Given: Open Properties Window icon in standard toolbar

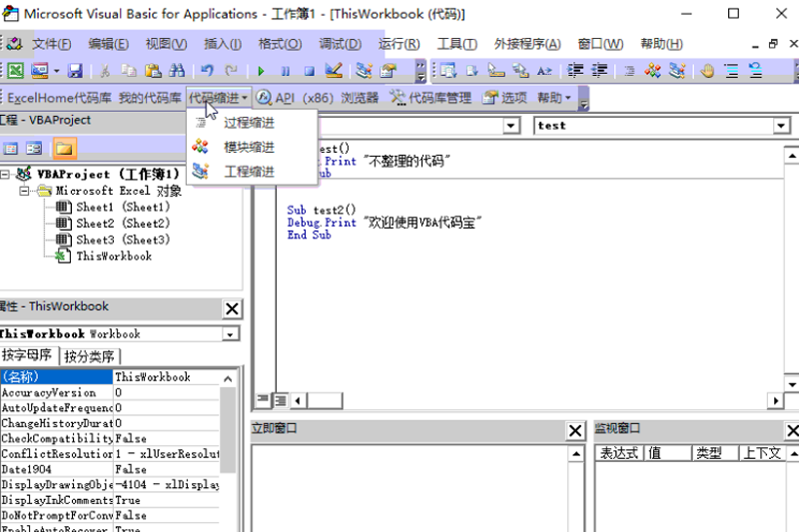Looking at the screenshot, I should [x=388, y=70].
